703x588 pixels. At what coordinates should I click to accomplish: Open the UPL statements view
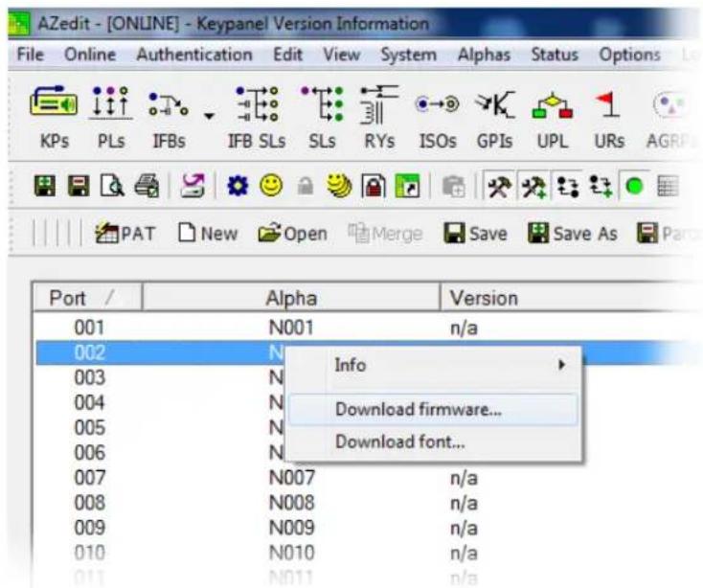(x=553, y=118)
